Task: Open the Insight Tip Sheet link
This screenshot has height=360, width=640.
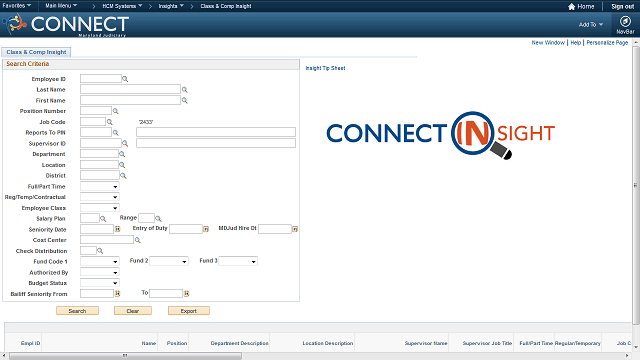Action: coord(325,68)
